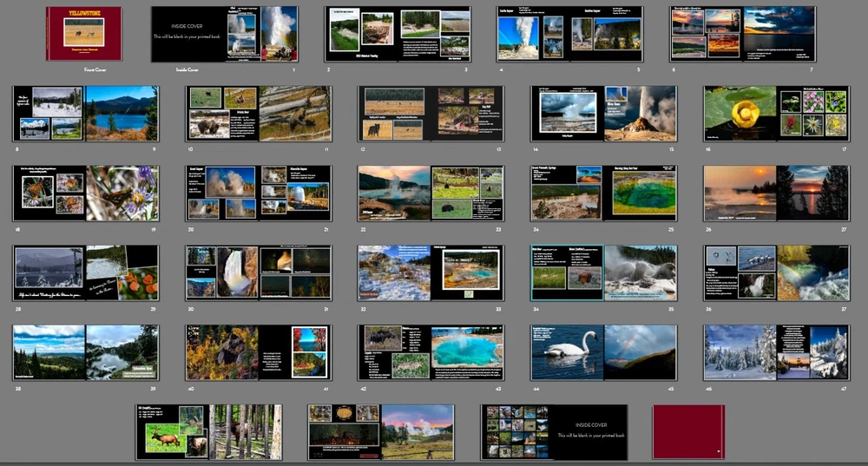Click the elk in forest spread thumbnail

point(208,431)
